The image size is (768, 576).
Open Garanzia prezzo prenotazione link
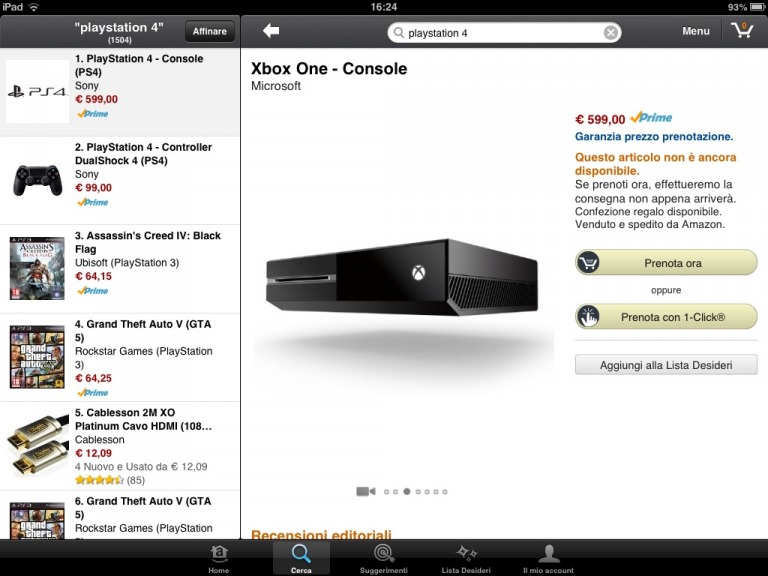[x=654, y=137]
